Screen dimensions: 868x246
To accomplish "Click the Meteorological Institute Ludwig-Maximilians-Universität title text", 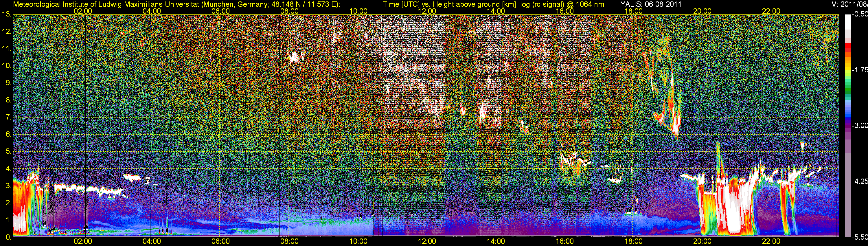I will point(176,4).
